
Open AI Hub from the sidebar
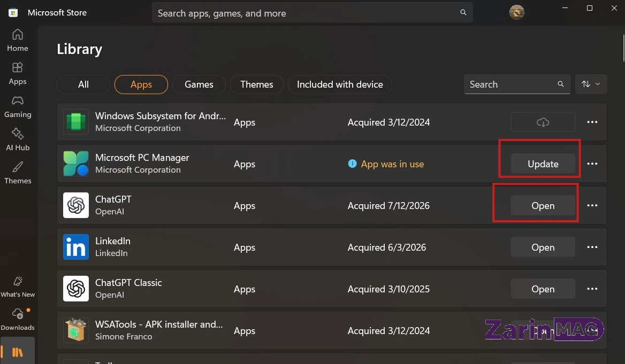click(x=18, y=140)
